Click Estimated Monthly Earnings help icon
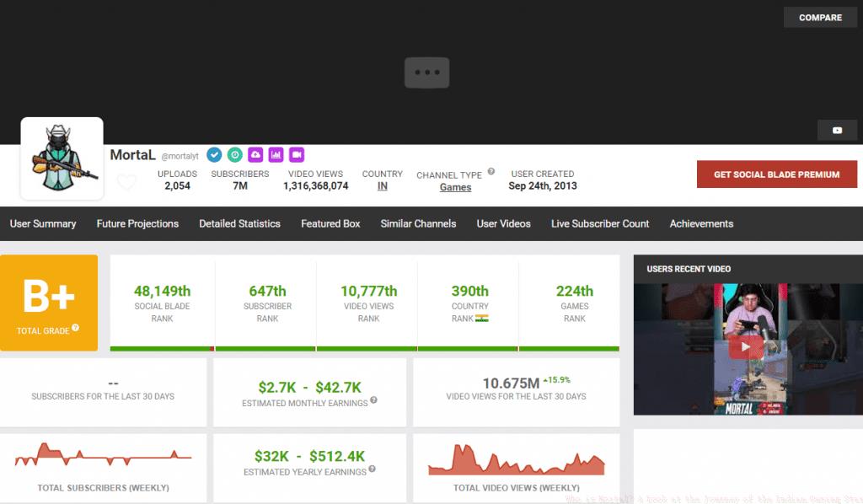This screenshot has height=504, width=863. coord(373,400)
